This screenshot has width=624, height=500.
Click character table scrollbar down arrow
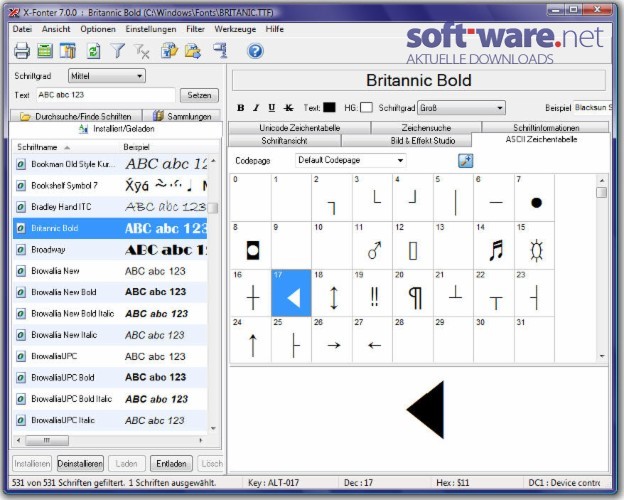[602, 356]
